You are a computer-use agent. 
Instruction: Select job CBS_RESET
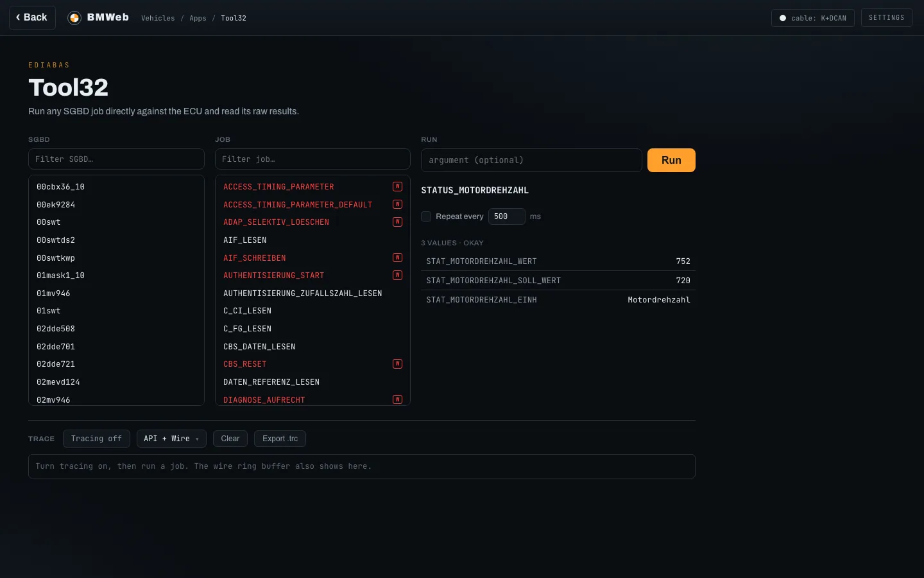(x=312, y=363)
